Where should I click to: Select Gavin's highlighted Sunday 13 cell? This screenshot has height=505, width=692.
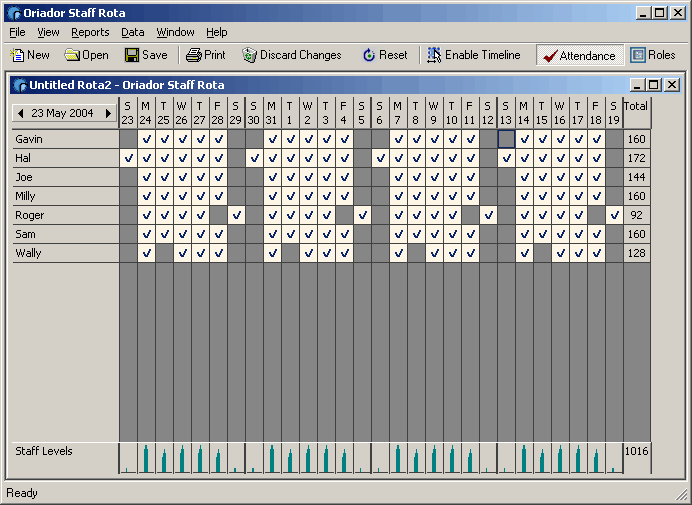pos(506,139)
